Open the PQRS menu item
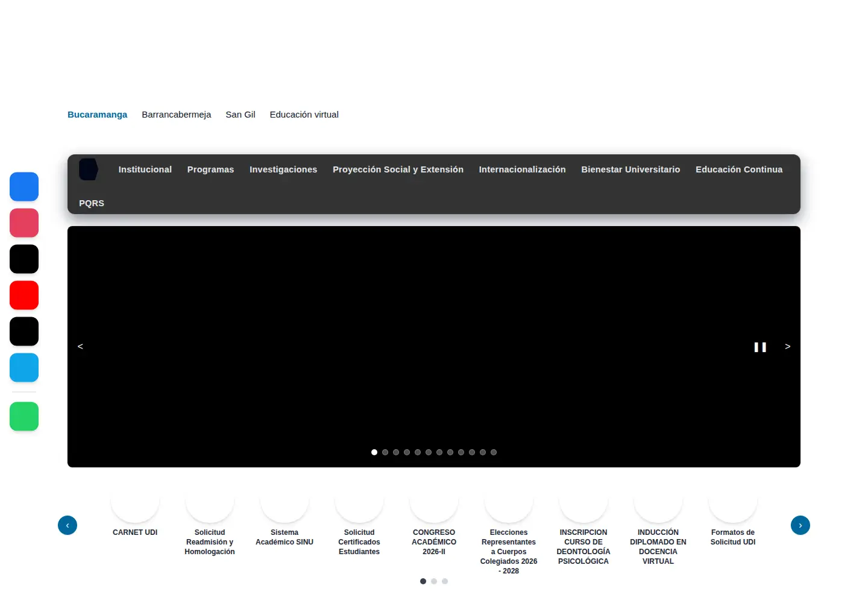This screenshot has height=603, width=868. [x=92, y=203]
